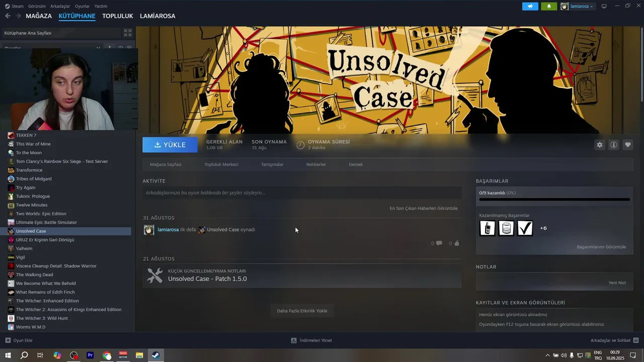The height and width of the screenshot is (362, 644).
Task: Open Task View on the taskbar
Action: pyautogui.click(x=40, y=355)
